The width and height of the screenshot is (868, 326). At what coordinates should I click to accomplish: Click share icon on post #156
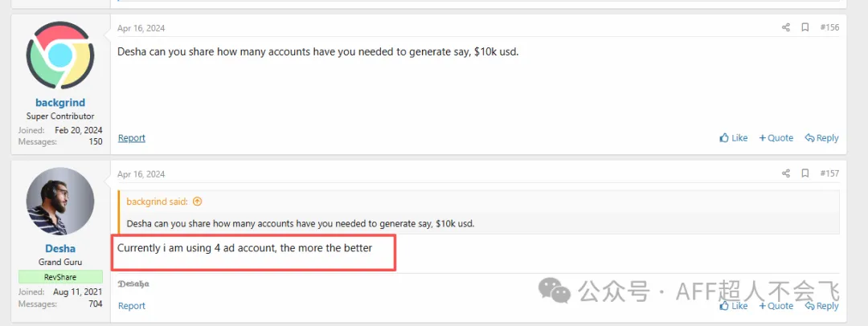[785, 28]
